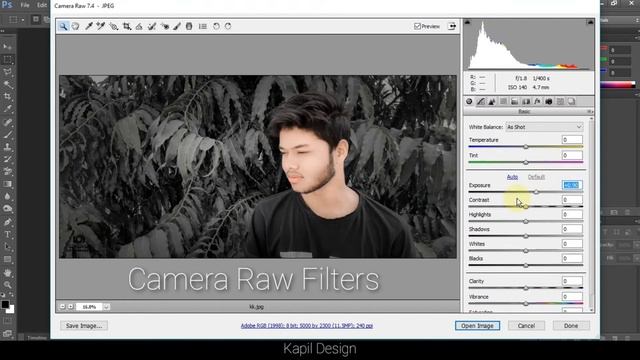Select the Hand tool in Camera Raw toolbar

pos(76,27)
